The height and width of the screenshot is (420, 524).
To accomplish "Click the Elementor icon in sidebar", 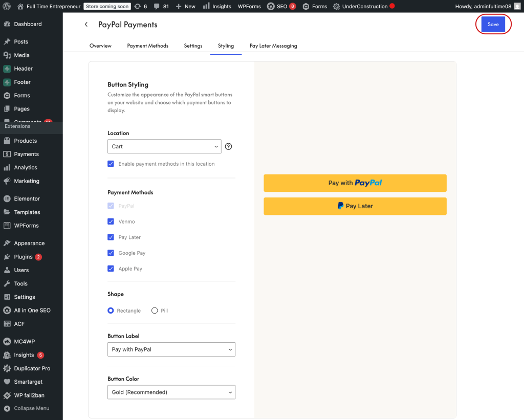I will (7, 198).
